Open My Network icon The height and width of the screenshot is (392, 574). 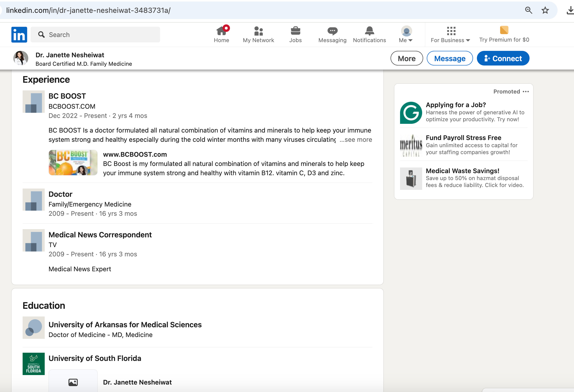point(258,34)
